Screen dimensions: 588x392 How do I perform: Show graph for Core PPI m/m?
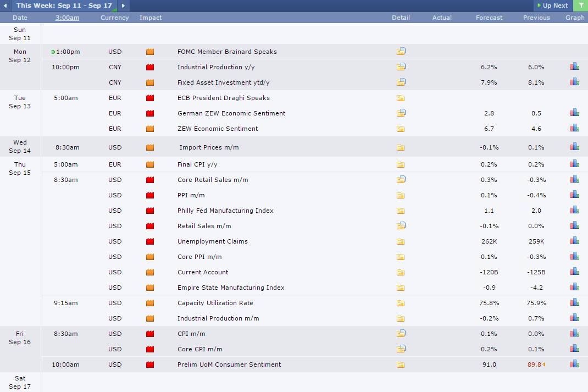pyautogui.click(x=574, y=256)
